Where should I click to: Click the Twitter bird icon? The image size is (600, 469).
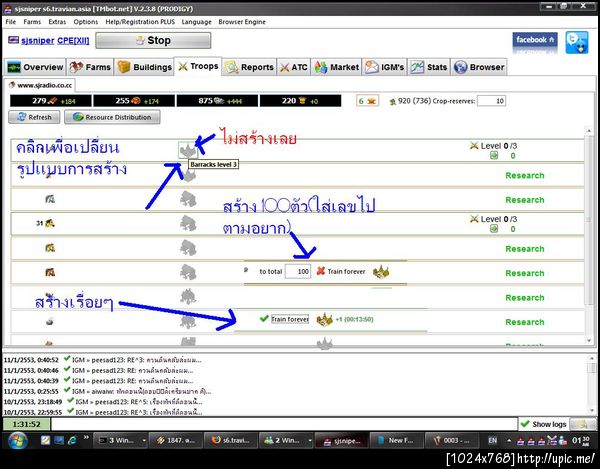(577, 42)
